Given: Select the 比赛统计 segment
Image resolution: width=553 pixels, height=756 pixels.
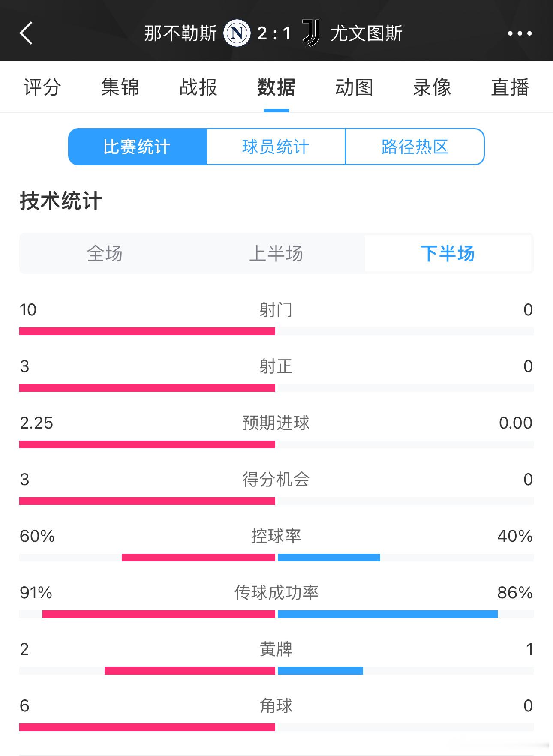Looking at the screenshot, I should click(x=137, y=147).
